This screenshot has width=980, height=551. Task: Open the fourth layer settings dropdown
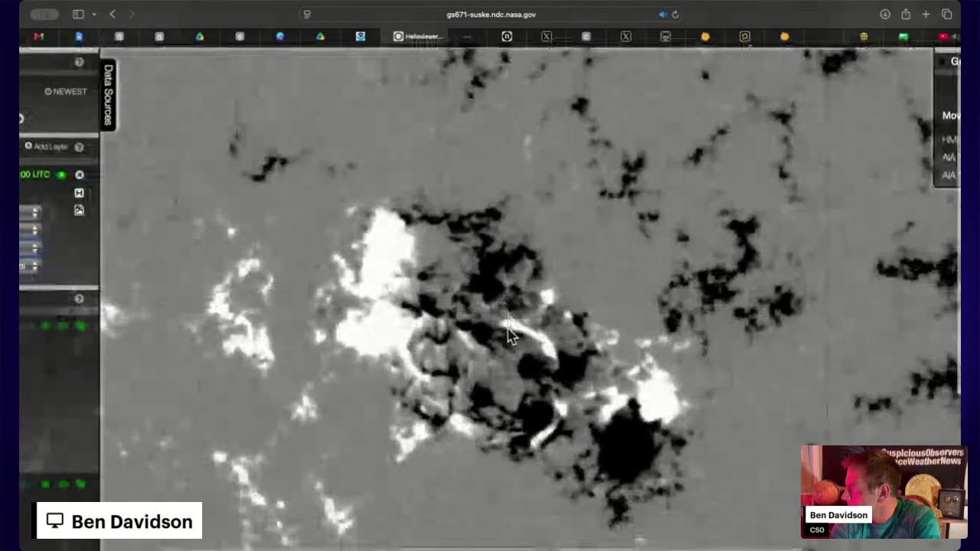coord(31,266)
